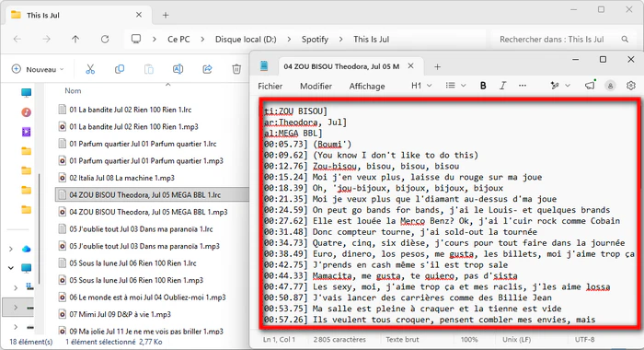Click the Copy icon in Explorer toolbar
Image resolution: width=644 pixels, height=350 pixels.
(x=120, y=69)
